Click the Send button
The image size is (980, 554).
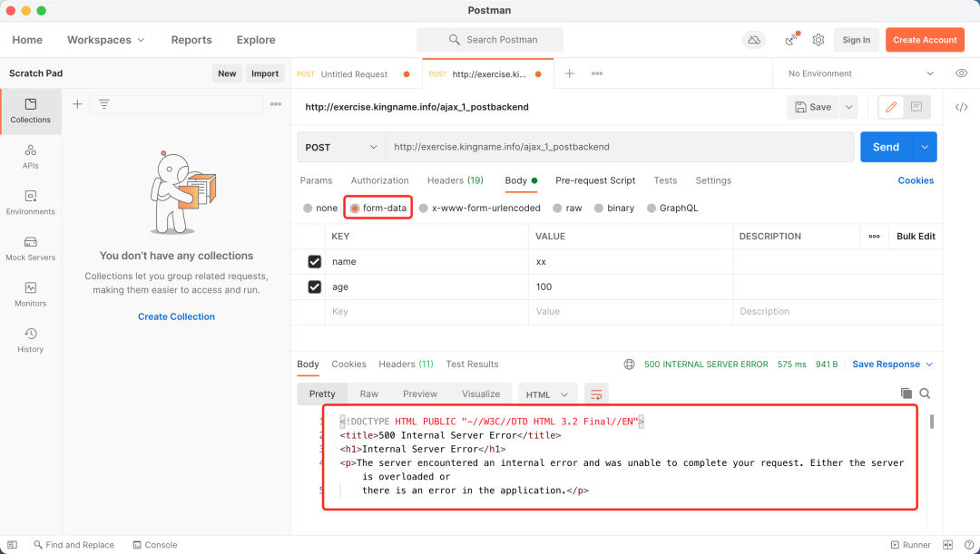(886, 147)
